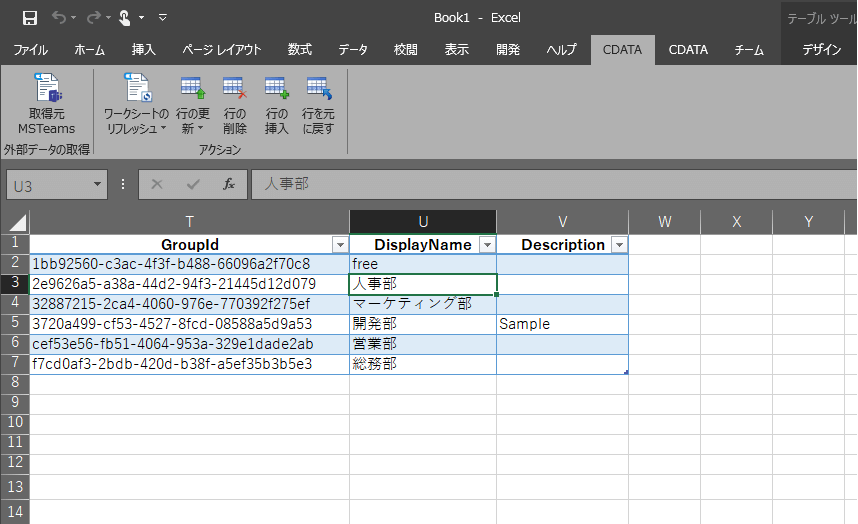858x524 pixels.
Task: Open the 表示 tab
Action: point(456,50)
